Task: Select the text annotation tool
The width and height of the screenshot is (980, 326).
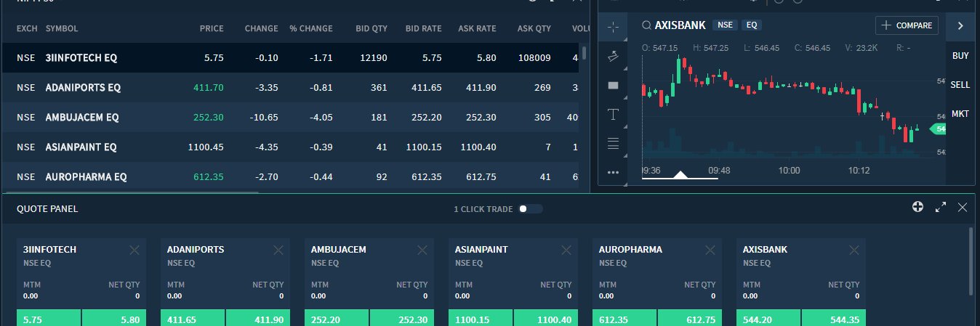Action: point(613,114)
